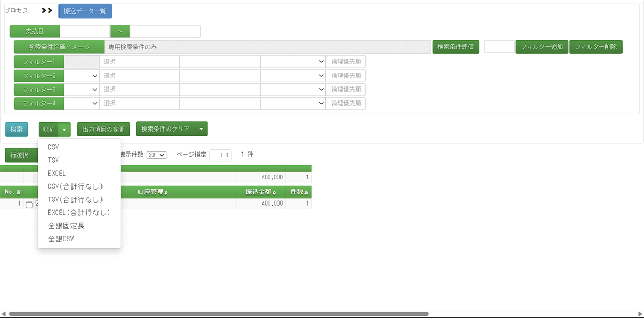Click the 検索 button
The height and width of the screenshot is (318, 644).
pyautogui.click(x=17, y=129)
